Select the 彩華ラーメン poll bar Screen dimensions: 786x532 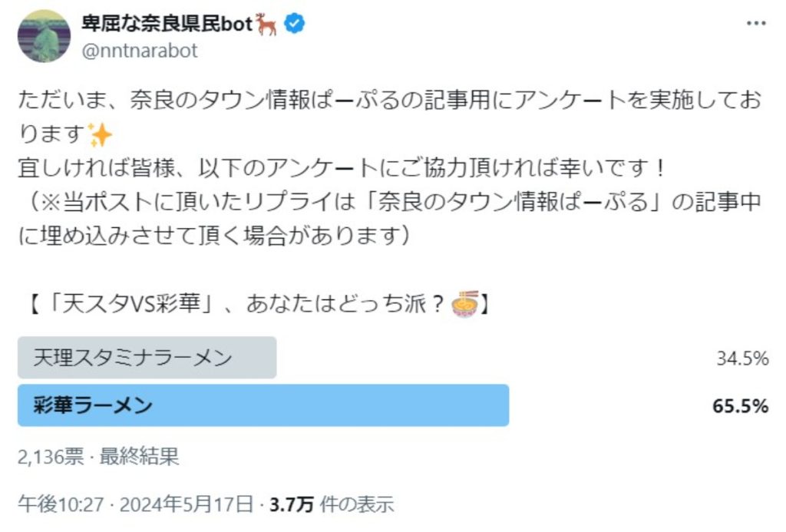263,405
